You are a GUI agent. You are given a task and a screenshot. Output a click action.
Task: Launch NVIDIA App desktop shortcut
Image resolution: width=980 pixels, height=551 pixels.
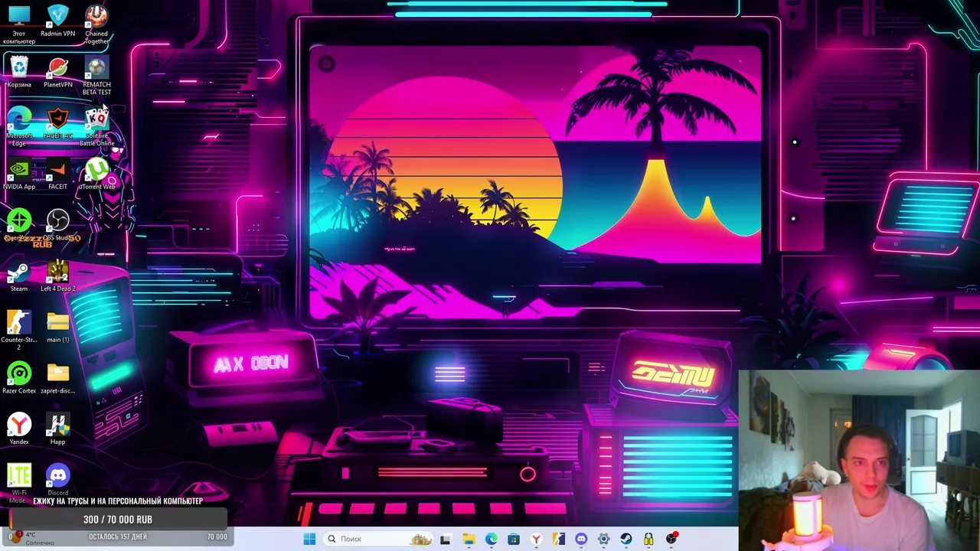[x=19, y=174]
